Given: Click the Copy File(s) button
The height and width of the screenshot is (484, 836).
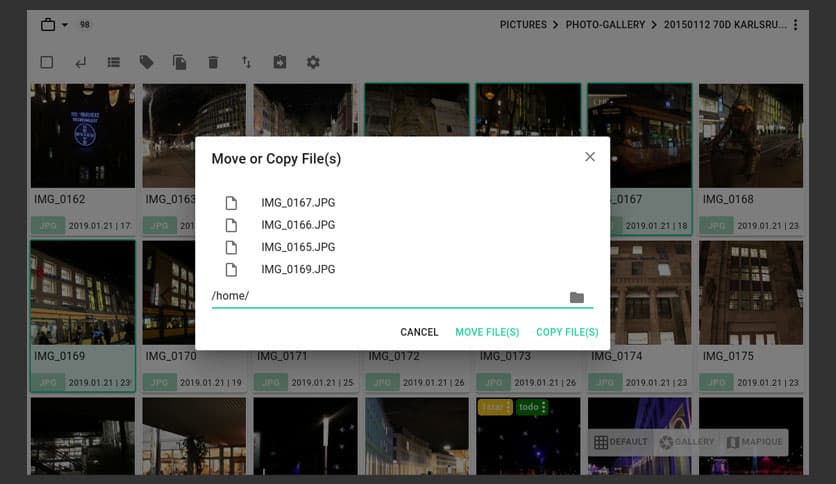Looking at the screenshot, I should pos(567,332).
